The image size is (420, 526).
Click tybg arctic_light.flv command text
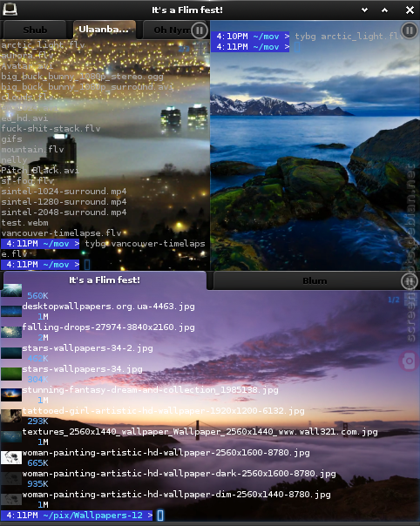coord(349,37)
